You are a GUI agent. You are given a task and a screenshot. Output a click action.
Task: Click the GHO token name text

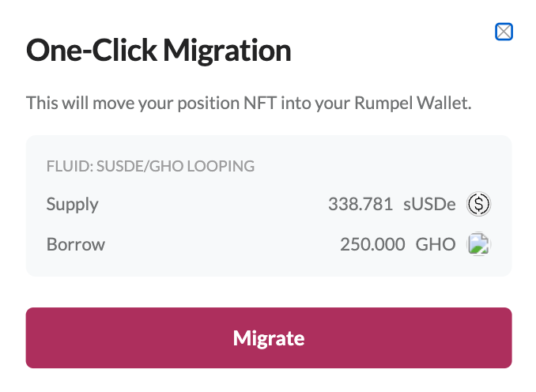(x=436, y=244)
